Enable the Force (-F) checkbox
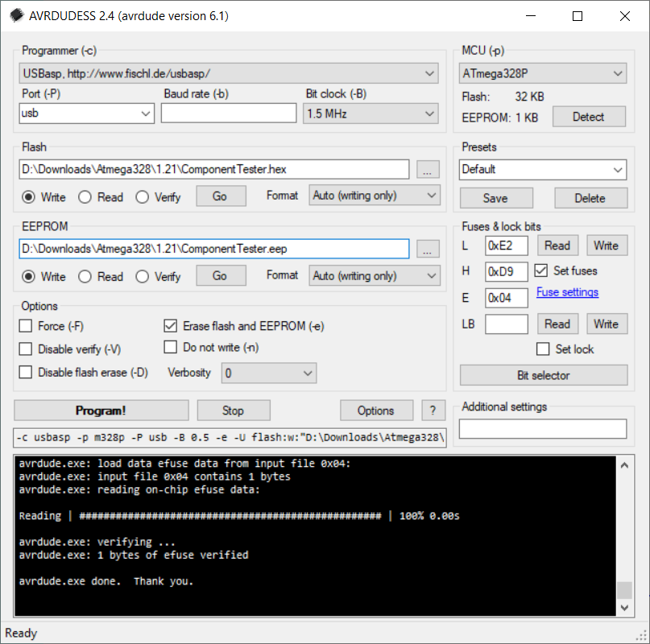 coord(26,326)
